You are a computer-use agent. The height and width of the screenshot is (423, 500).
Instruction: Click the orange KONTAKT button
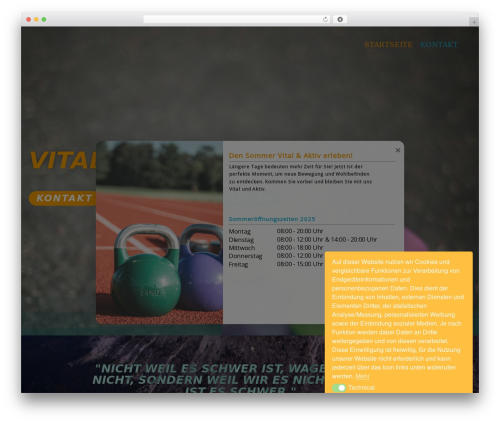coord(63,198)
